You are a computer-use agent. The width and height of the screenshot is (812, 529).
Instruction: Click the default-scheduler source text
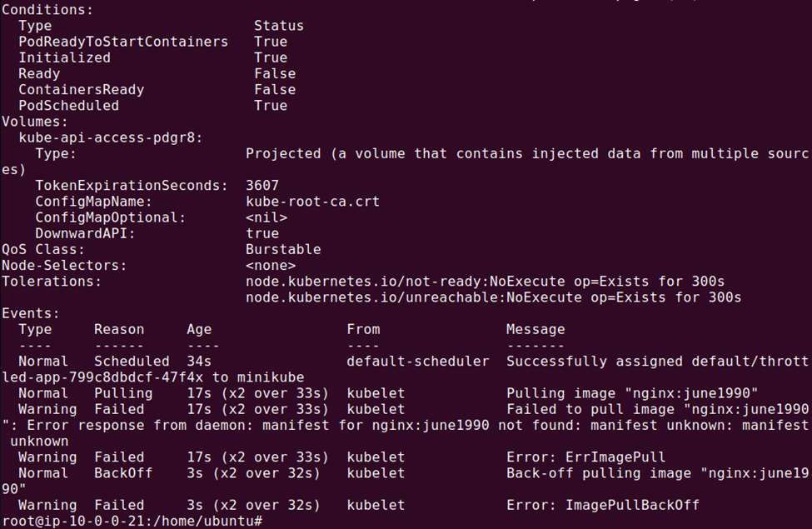[418, 362]
